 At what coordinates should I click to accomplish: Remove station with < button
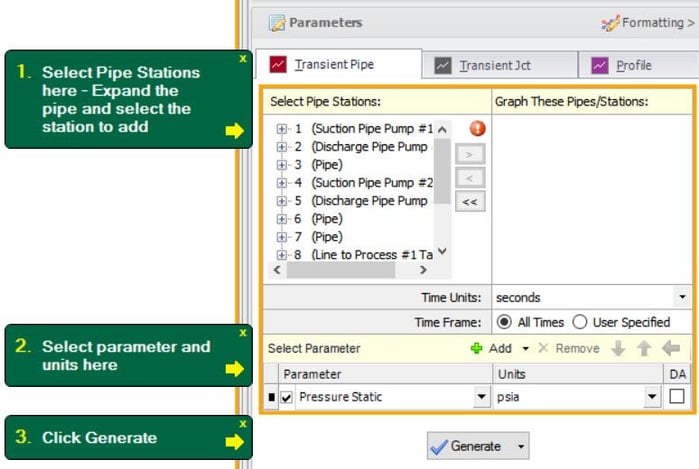470,178
